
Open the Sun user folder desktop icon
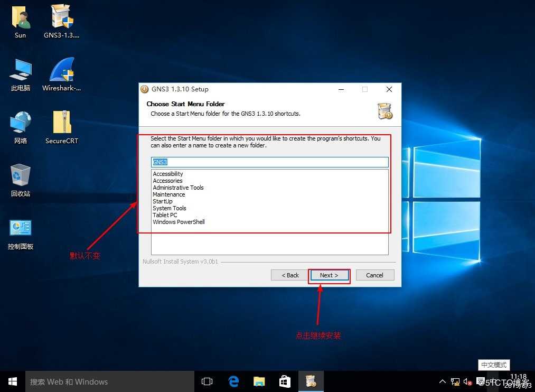[x=21, y=21]
